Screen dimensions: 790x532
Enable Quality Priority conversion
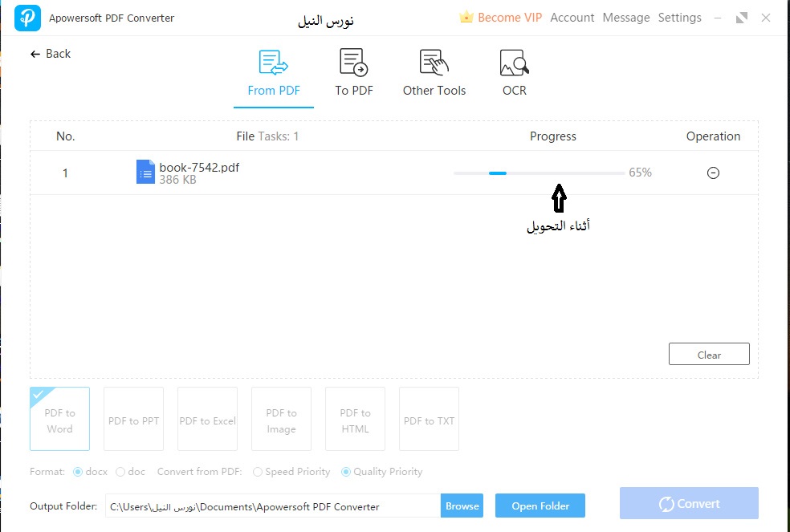point(345,472)
